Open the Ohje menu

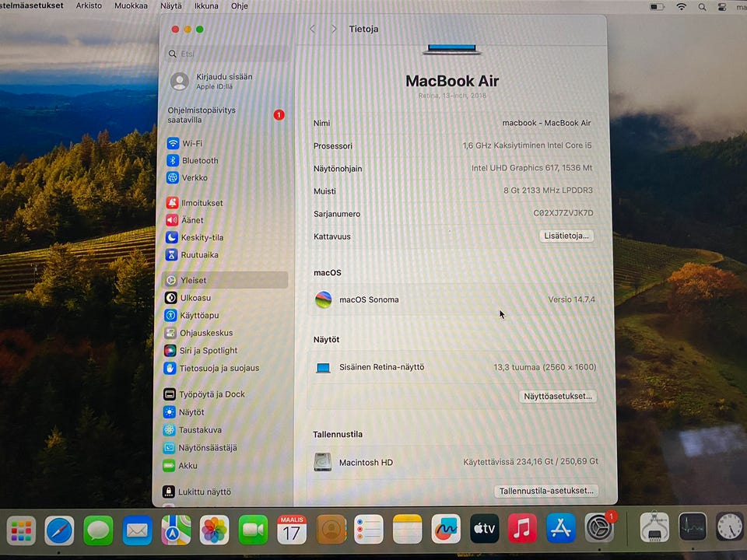click(239, 5)
